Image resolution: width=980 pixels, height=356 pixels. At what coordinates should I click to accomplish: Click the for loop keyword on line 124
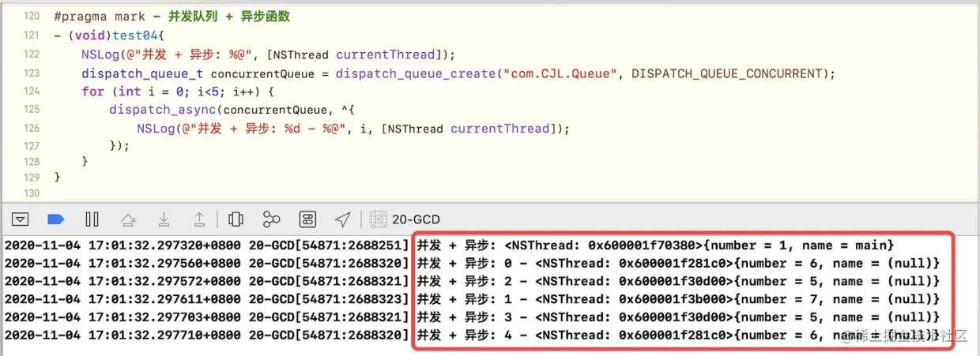92,92
